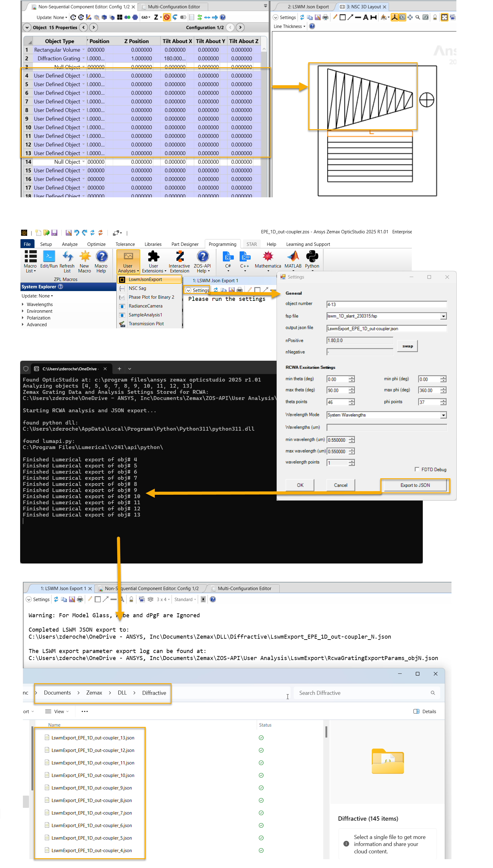Launch Interactive Extension

pos(179,261)
